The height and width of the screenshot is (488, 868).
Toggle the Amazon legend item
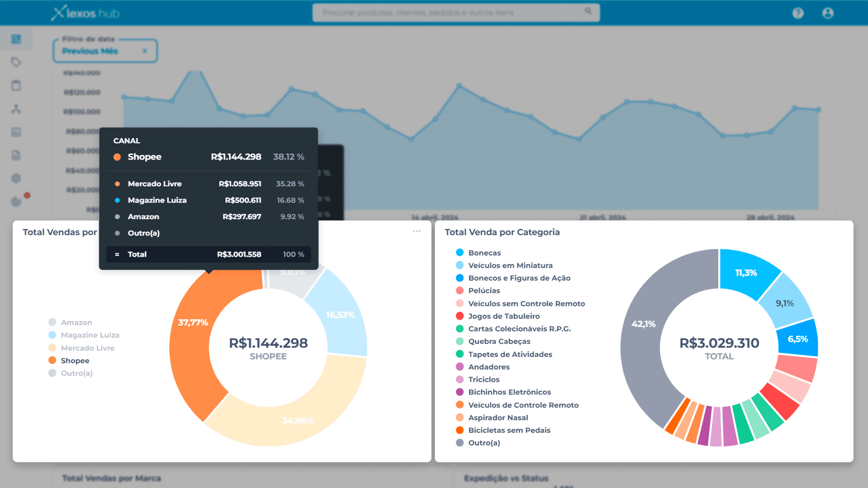(x=71, y=322)
